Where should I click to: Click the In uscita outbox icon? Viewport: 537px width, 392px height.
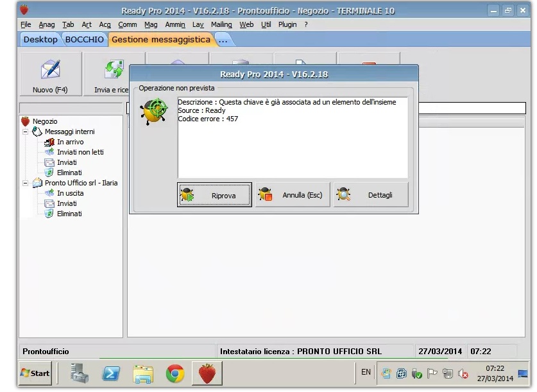click(49, 193)
